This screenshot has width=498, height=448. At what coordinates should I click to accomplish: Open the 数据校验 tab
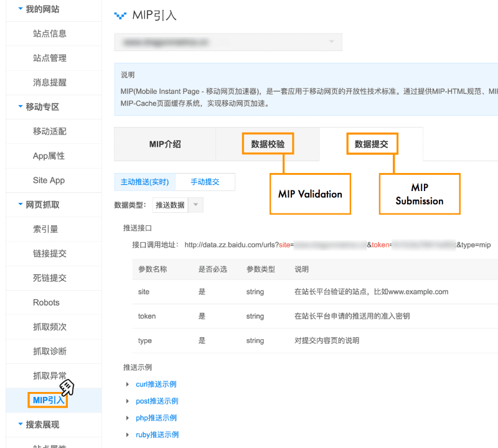pos(268,144)
